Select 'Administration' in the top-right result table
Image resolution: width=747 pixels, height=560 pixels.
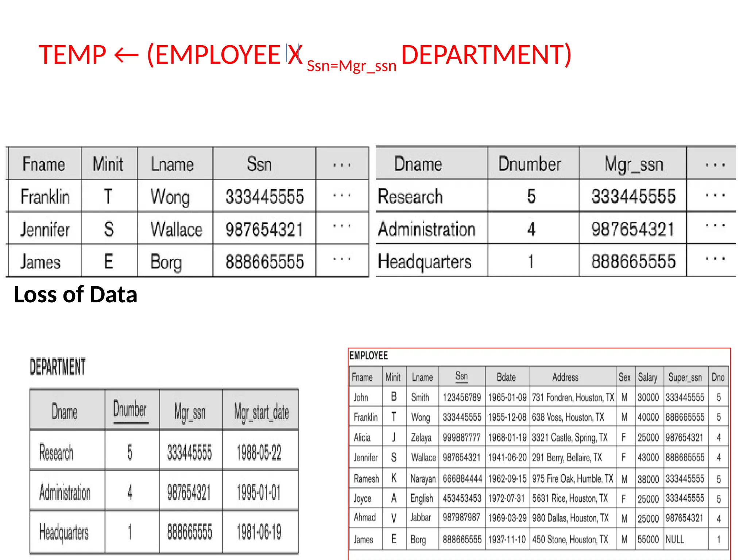pyautogui.click(x=427, y=229)
